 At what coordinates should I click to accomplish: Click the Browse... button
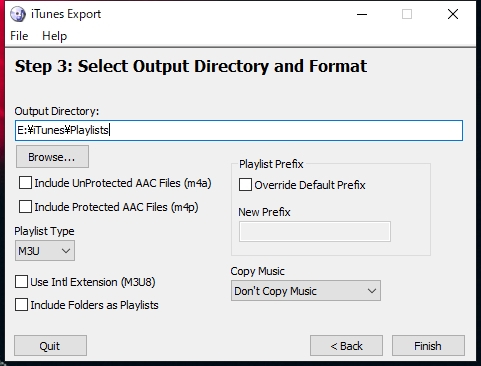click(52, 157)
